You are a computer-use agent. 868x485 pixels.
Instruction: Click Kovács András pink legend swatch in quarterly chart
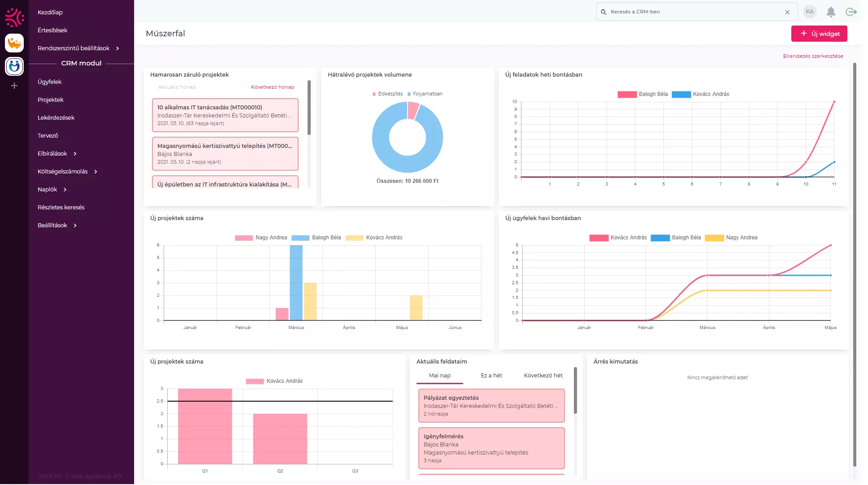click(x=255, y=381)
